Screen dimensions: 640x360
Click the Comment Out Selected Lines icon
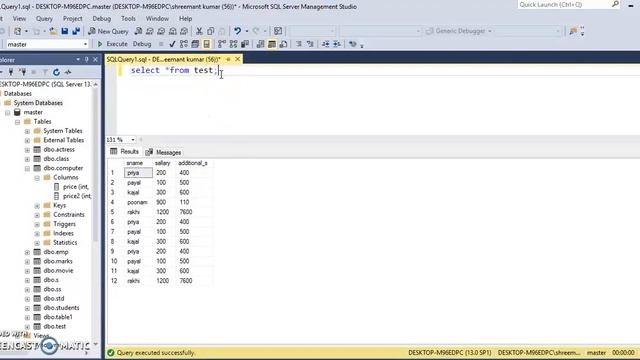(x=299, y=44)
